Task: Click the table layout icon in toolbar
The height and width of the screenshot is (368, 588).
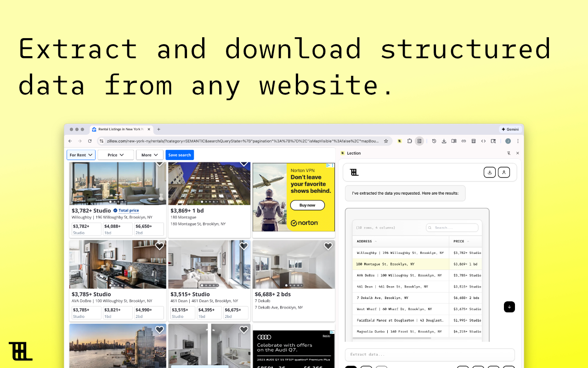Action: [474, 141]
